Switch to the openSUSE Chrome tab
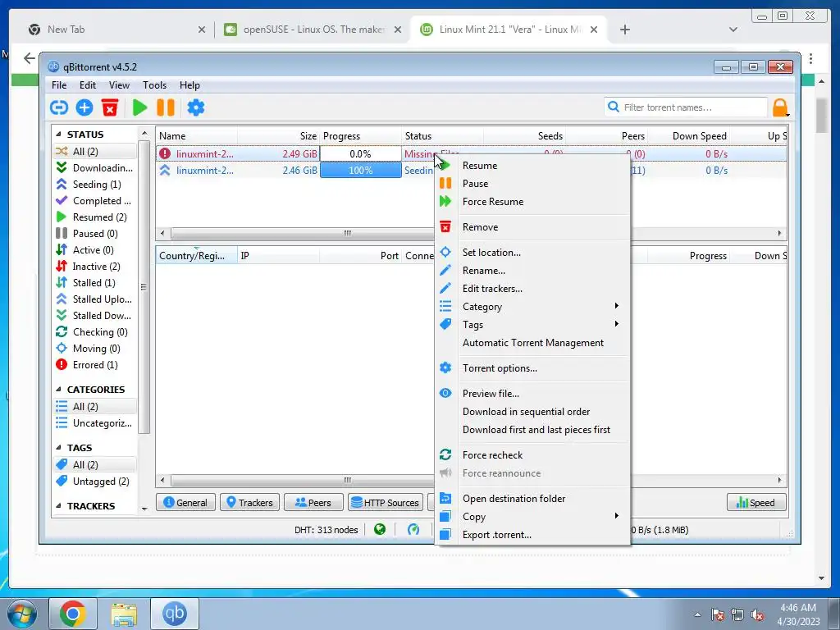The image size is (840, 630). point(313,30)
